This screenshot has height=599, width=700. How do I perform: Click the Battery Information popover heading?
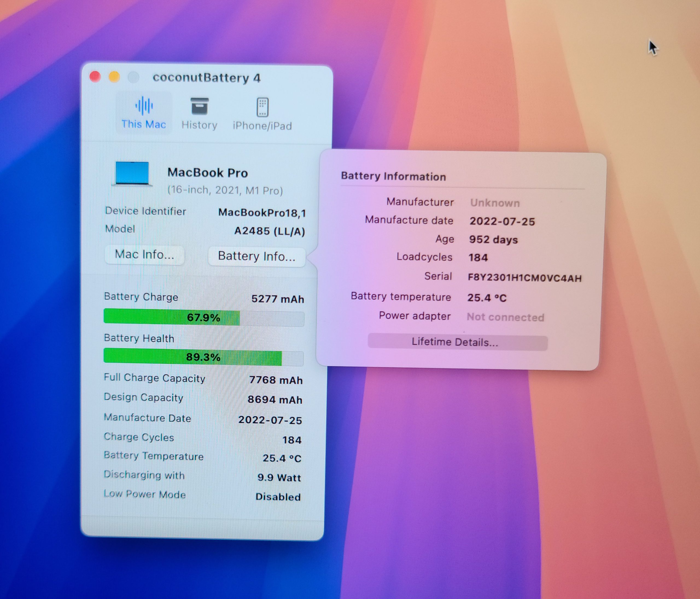coord(393,176)
